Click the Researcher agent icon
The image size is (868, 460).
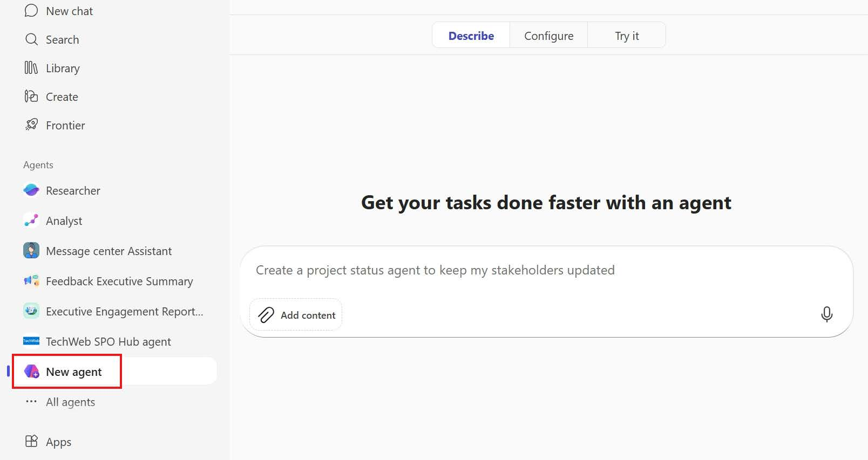pyautogui.click(x=31, y=190)
